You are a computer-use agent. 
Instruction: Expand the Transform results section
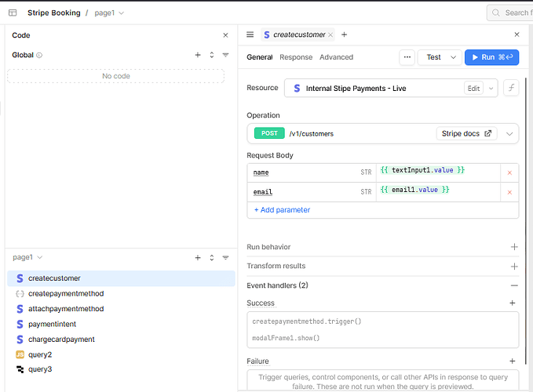tap(514, 267)
